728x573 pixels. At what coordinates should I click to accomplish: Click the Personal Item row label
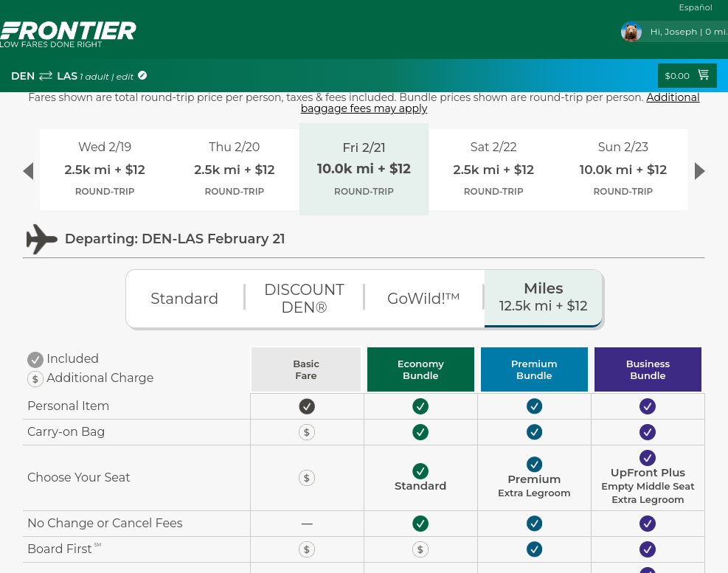coord(69,406)
